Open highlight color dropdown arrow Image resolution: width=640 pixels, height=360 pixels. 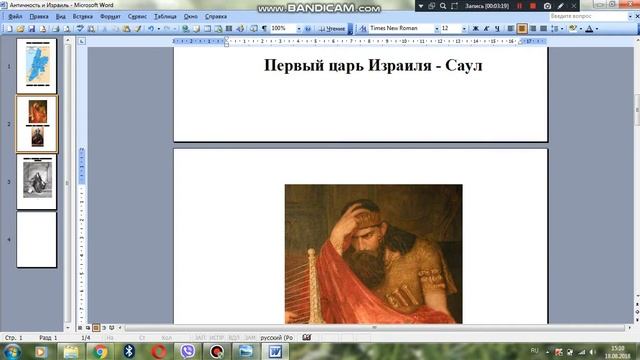click(581, 29)
